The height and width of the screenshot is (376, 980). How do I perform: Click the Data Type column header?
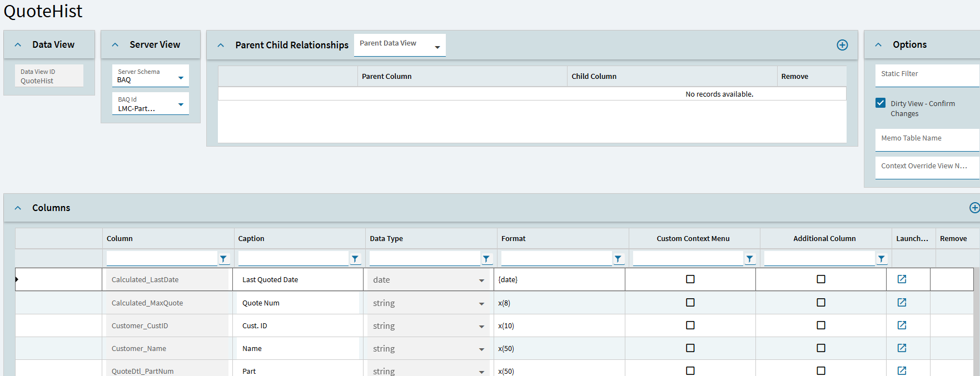click(x=386, y=239)
